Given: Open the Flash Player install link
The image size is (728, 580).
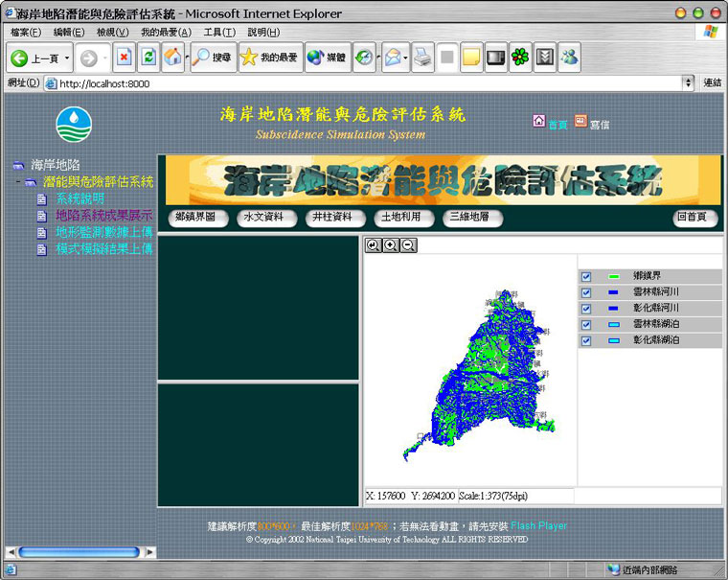Looking at the screenshot, I should click(x=538, y=525).
